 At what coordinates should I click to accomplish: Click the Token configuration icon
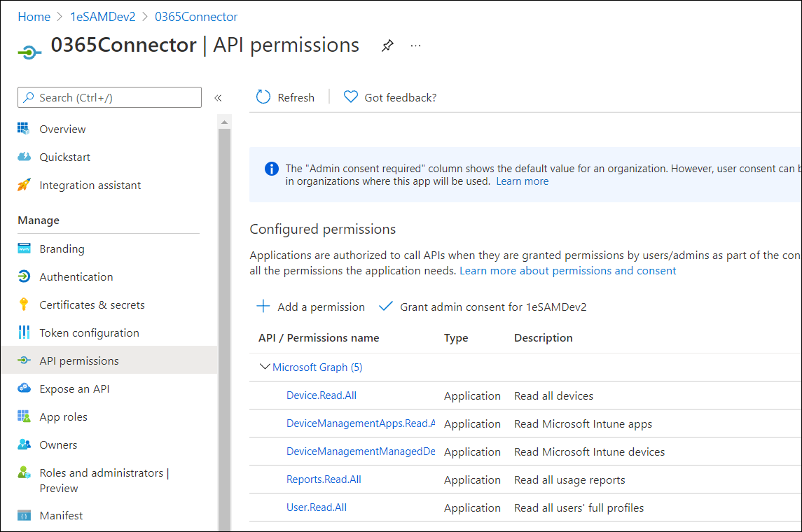[x=25, y=332]
